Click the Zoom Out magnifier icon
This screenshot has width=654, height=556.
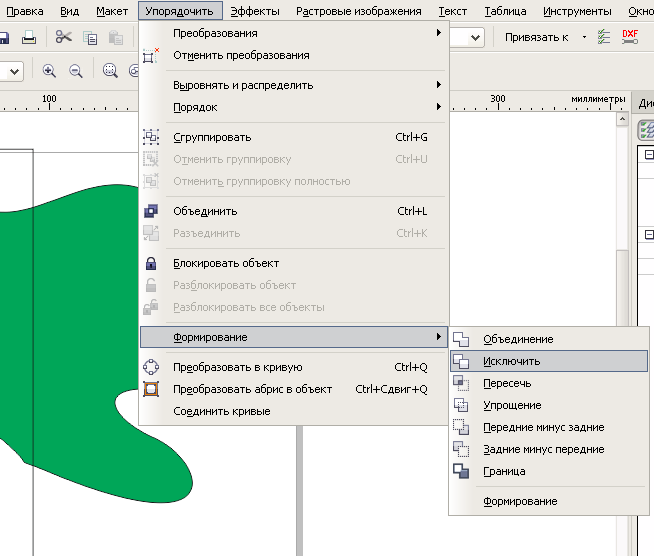[75, 70]
